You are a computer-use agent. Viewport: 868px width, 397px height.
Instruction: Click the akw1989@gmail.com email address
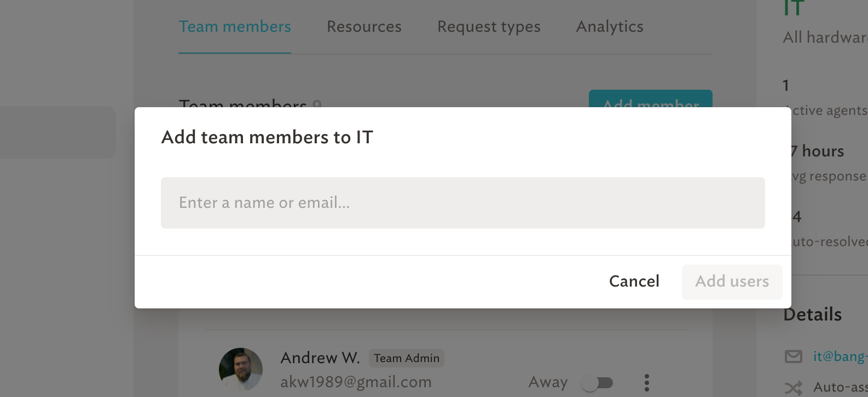pyautogui.click(x=356, y=382)
